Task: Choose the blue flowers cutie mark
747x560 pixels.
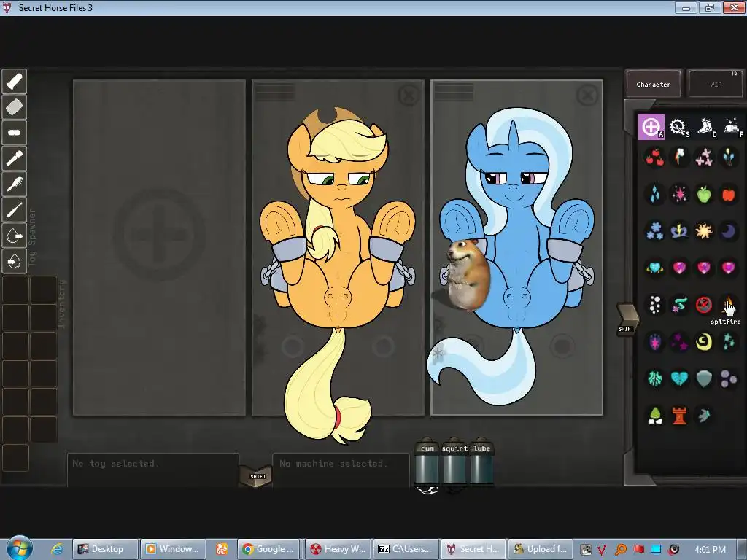Action: click(x=654, y=231)
